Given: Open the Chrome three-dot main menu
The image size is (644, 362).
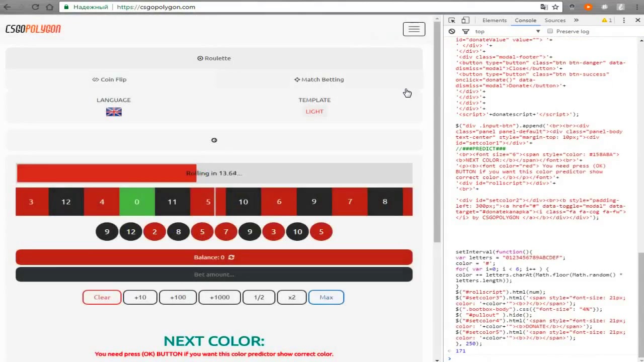Looking at the screenshot, I should tap(636, 7).
